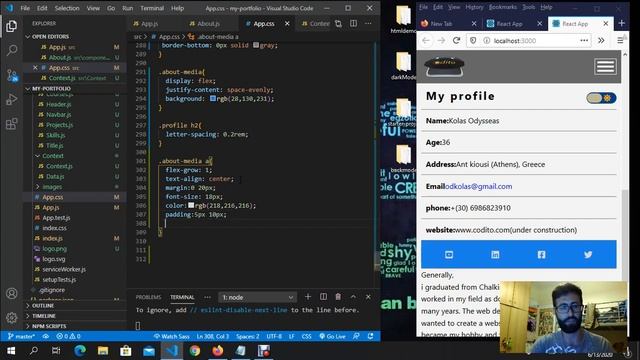Toggle dark mode switch beside My profile
This screenshot has width=640, height=360.
coord(601,98)
